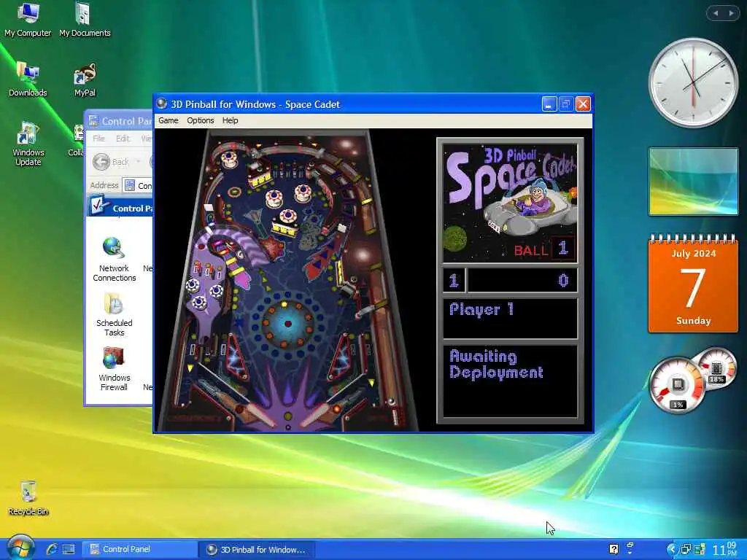747x560 pixels.
Task: Click the "BALL 1" counter in Pinball
Action: coord(544,249)
